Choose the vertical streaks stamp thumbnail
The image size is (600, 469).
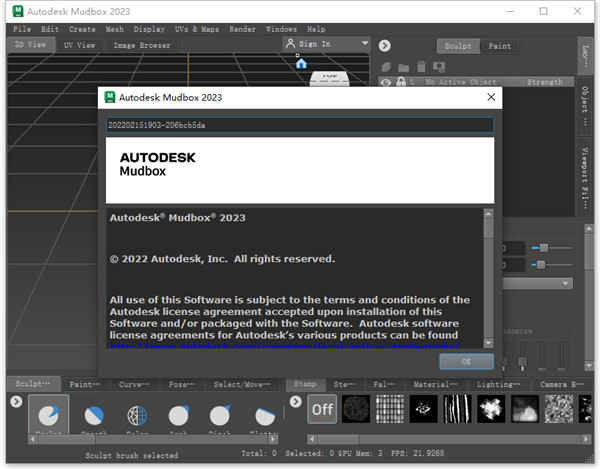click(x=457, y=409)
